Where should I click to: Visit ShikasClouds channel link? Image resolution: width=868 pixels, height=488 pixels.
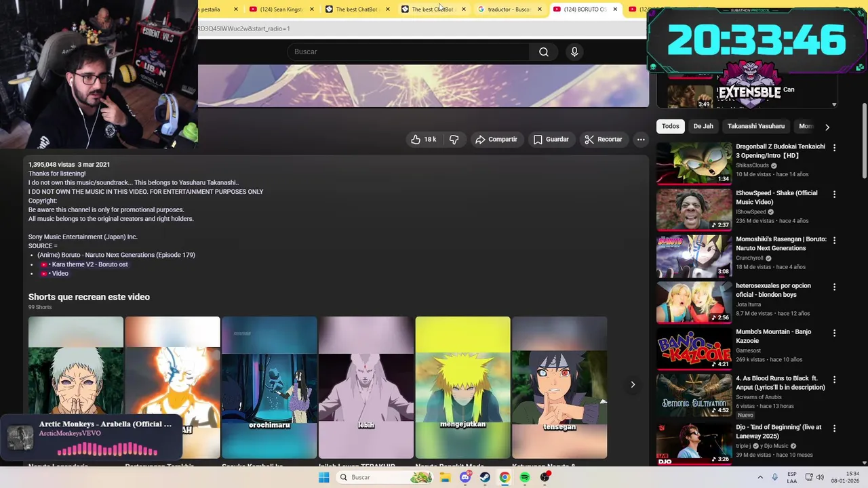coord(752,165)
